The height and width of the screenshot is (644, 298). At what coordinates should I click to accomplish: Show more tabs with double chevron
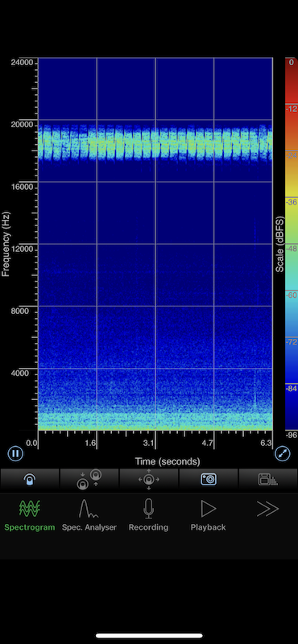click(x=267, y=510)
